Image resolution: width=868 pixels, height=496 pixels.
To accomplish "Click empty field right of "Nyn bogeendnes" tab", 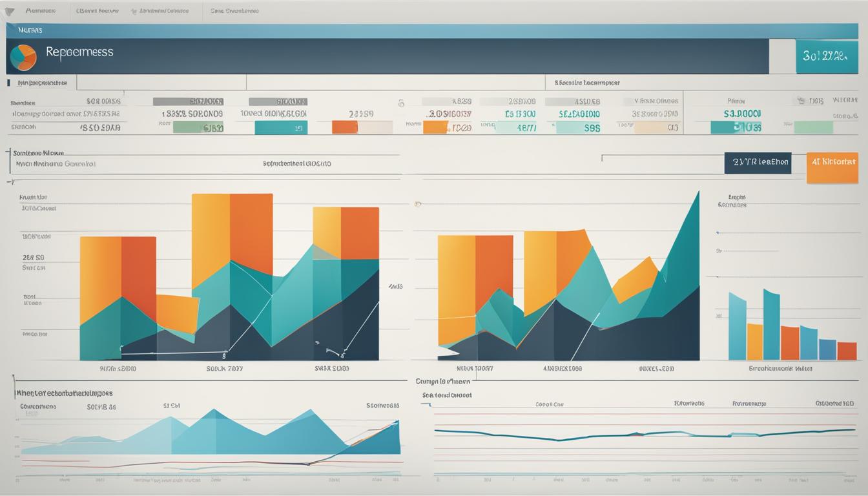I will coord(161,82).
